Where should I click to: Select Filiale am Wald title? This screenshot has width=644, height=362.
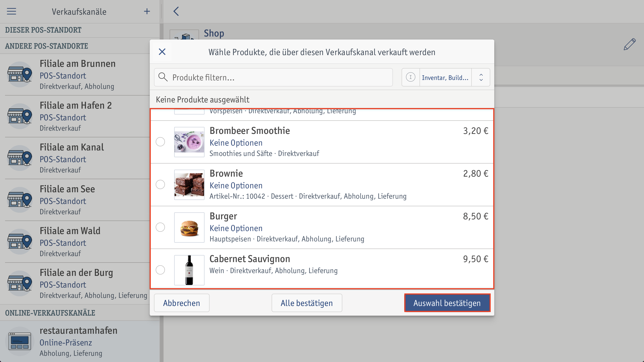pyautogui.click(x=70, y=231)
